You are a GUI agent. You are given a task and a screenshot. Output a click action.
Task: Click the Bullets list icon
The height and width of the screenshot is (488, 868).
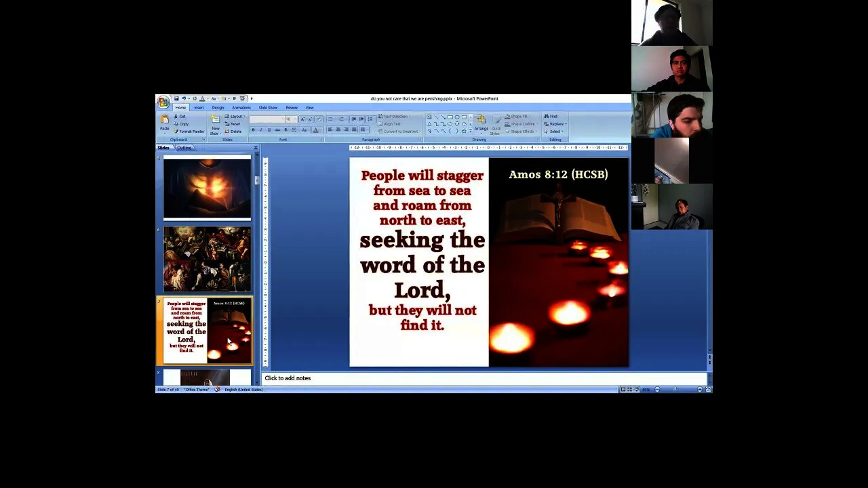[331, 119]
